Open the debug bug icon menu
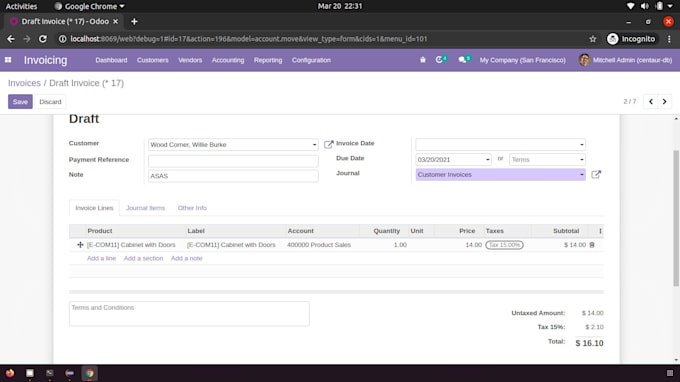 coord(423,60)
